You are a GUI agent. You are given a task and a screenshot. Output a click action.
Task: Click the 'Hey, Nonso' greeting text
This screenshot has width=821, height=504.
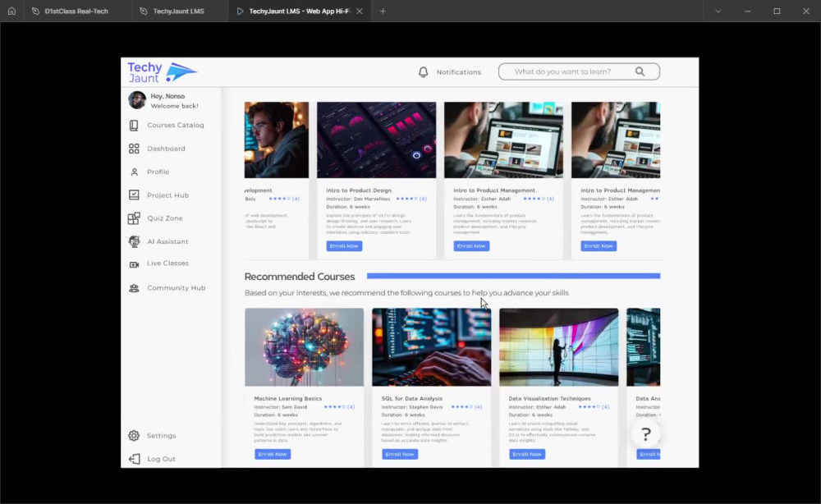click(x=167, y=96)
